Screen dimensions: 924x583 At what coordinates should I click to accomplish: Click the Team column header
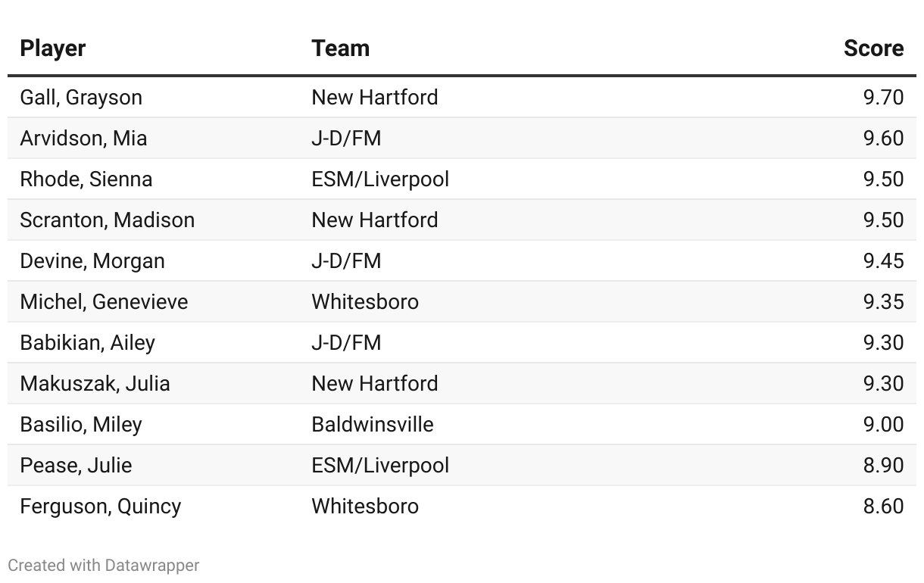340,48
